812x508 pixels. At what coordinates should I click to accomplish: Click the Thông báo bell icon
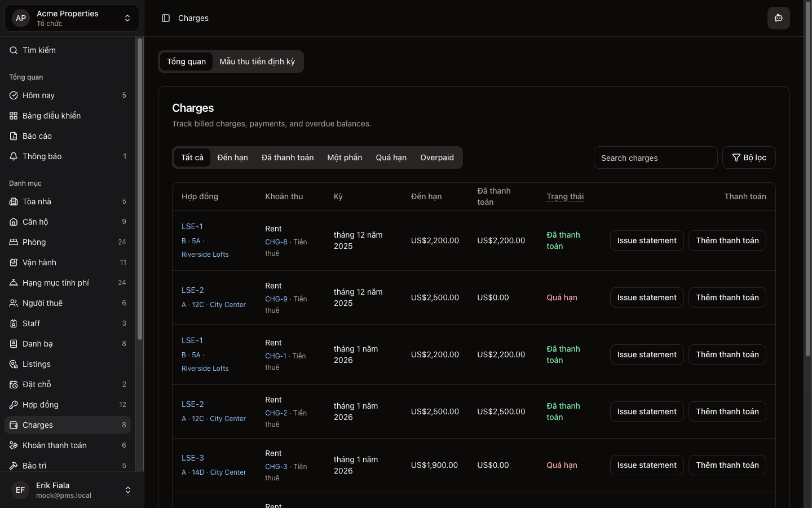point(14,156)
